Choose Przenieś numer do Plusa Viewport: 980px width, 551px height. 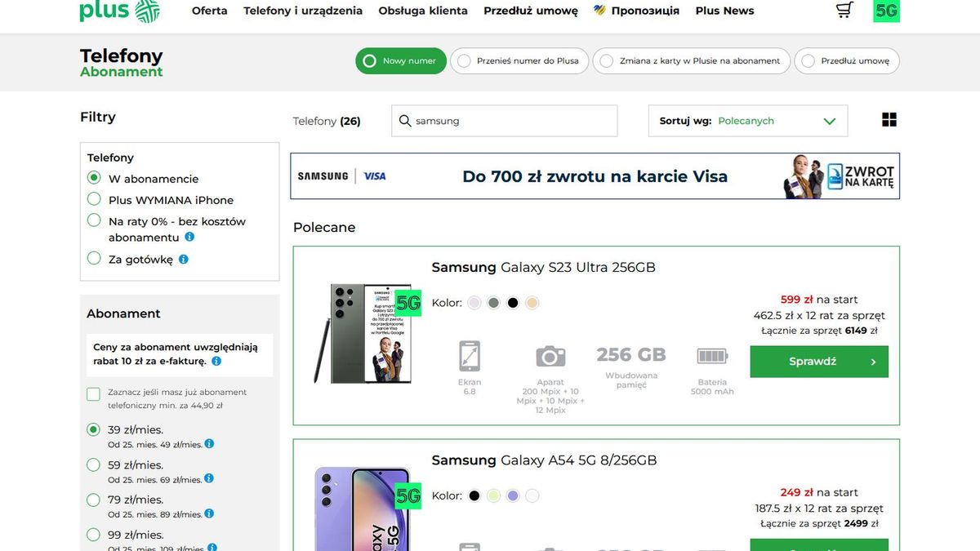[519, 61]
